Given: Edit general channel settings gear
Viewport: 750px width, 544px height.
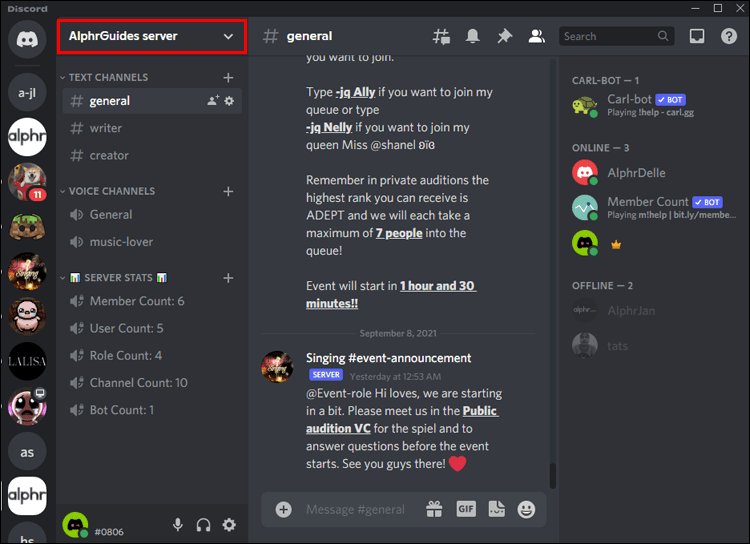Looking at the screenshot, I should (230, 101).
